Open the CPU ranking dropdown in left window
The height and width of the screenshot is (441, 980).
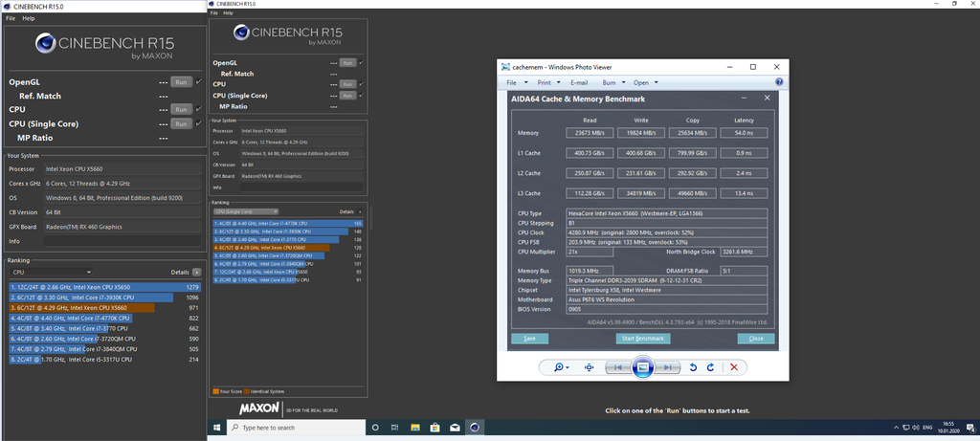tap(52, 273)
